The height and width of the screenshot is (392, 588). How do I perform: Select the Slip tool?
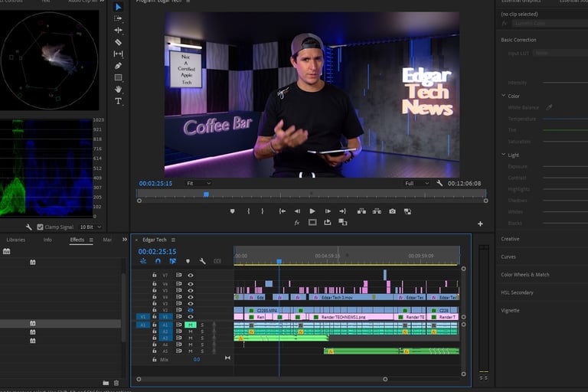tap(118, 54)
